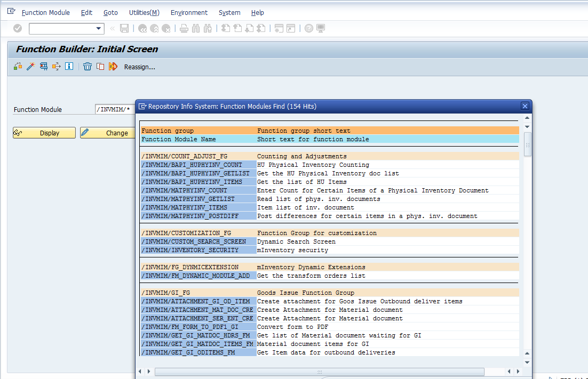
Task: Click the Function Module input field
Action: tap(114, 109)
